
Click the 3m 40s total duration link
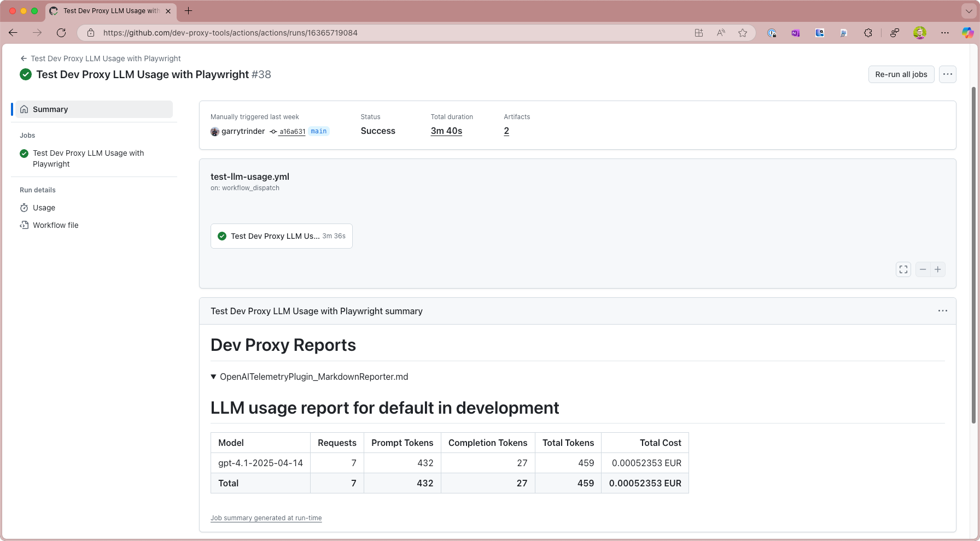(446, 131)
